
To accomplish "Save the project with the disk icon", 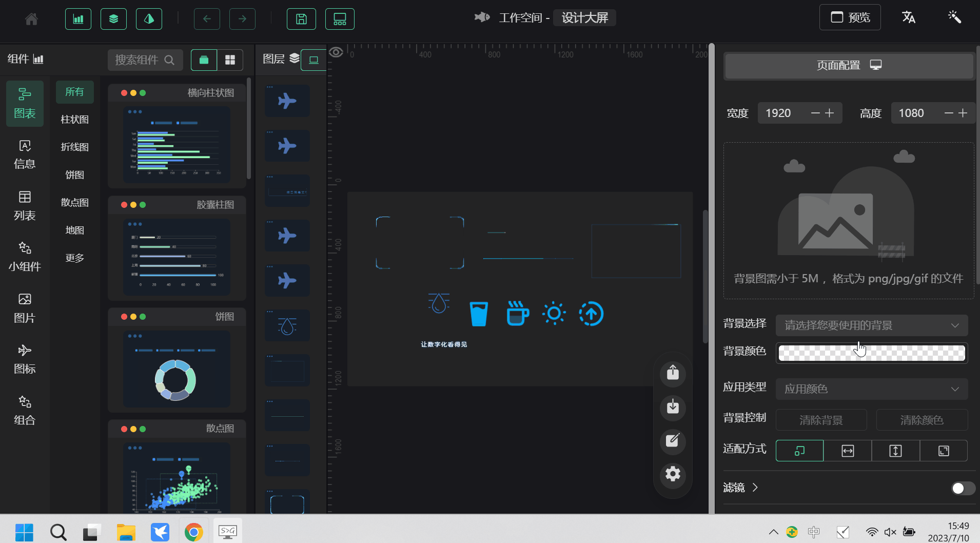I will [301, 19].
